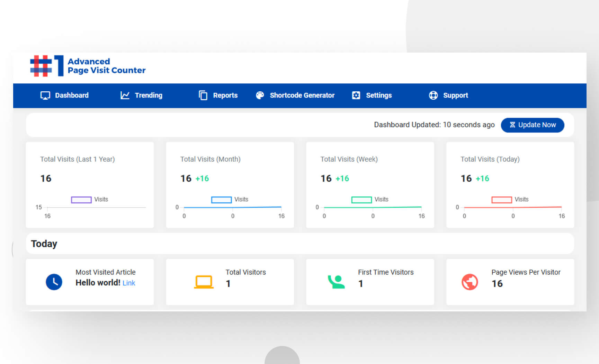Click the purple Visits legend swatch
Screen dimensions: 599x364
coord(81,199)
